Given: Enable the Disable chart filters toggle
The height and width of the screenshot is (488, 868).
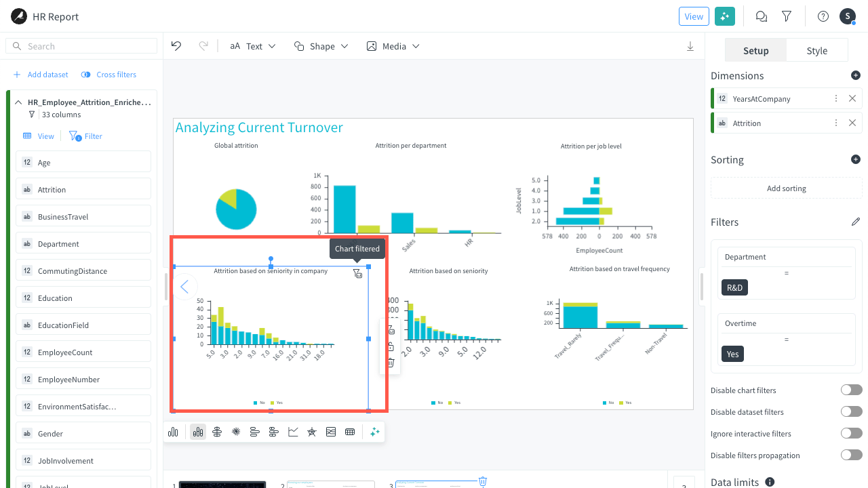Looking at the screenshot, I should [x=851, y=389].
